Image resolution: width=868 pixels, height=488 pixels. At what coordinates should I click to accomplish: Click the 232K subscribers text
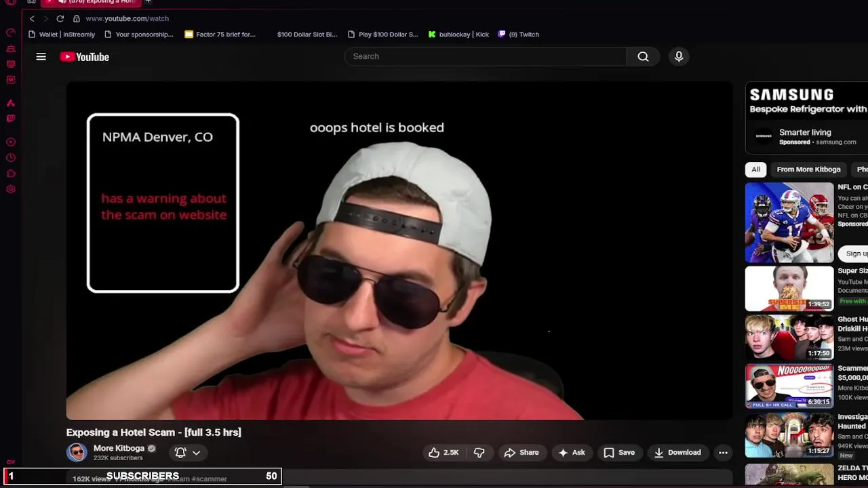tap(118, 458)
